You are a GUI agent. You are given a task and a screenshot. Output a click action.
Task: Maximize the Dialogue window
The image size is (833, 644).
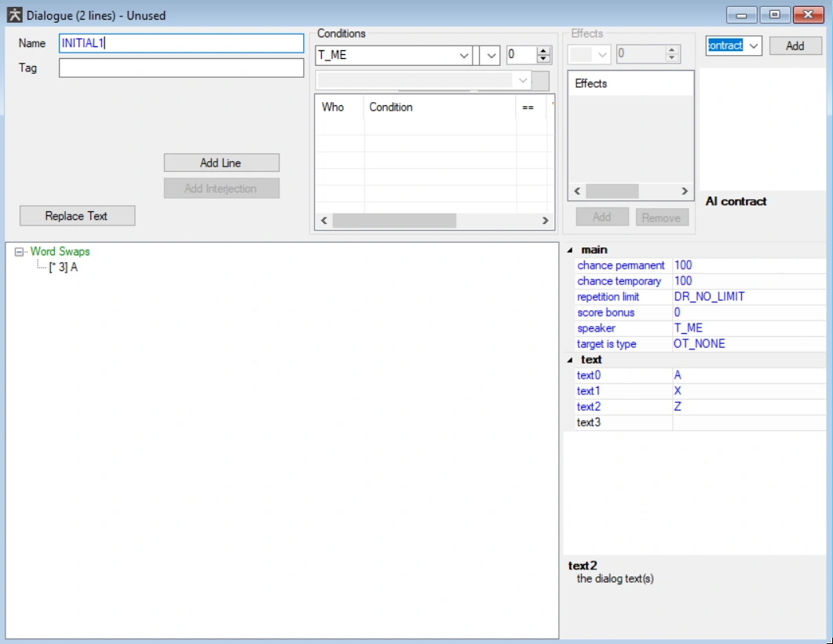[775, 15]
